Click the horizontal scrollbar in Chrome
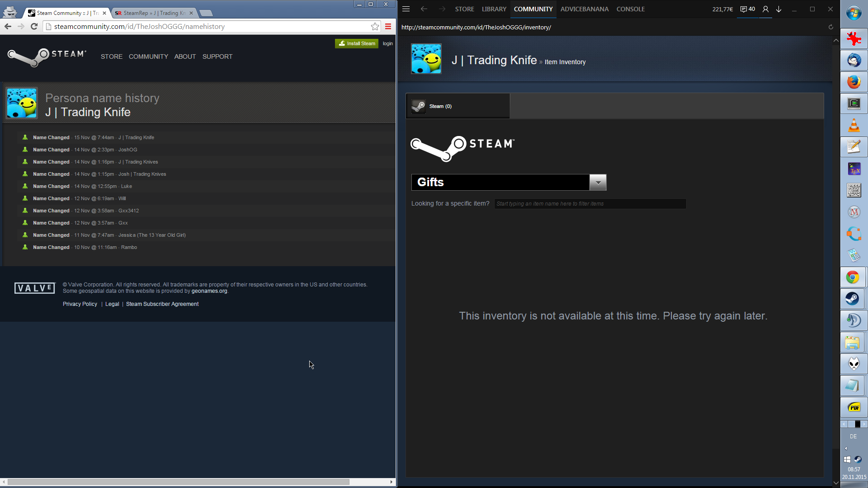The width and height of the screenshot is (868, 488). pyautogui.click(x=179, y=482)
